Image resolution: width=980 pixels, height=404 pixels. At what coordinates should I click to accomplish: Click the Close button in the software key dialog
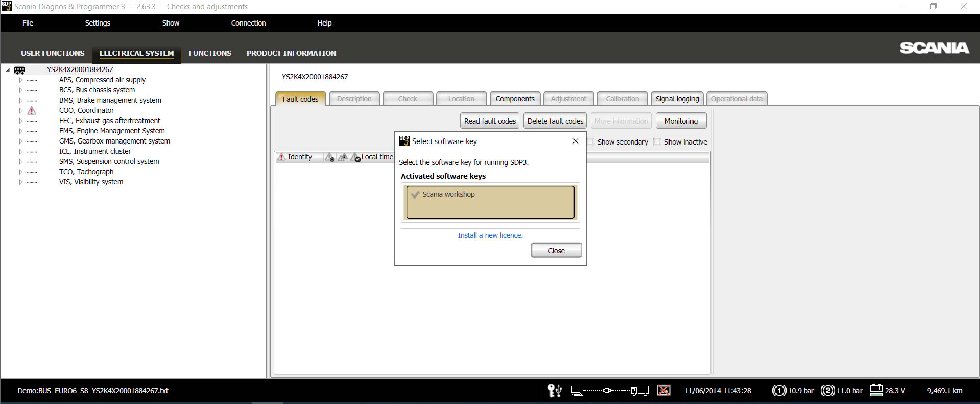pyautogui.click(x=556, y=251)
